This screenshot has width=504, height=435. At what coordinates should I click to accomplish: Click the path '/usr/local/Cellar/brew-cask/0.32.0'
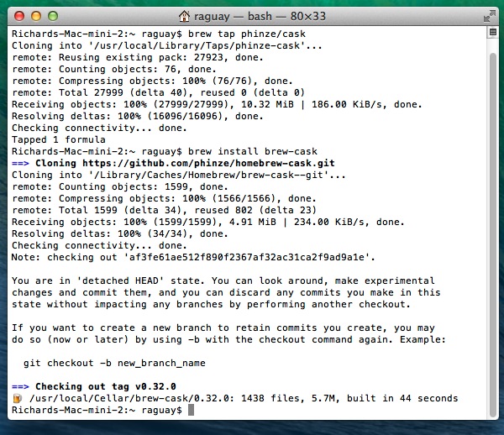tap(129, 398)
